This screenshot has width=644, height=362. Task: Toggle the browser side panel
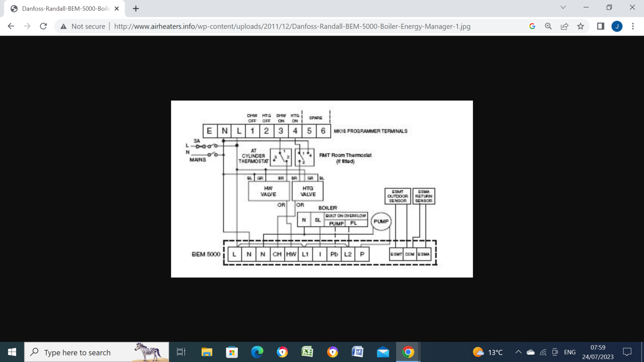tap(601, 26)
